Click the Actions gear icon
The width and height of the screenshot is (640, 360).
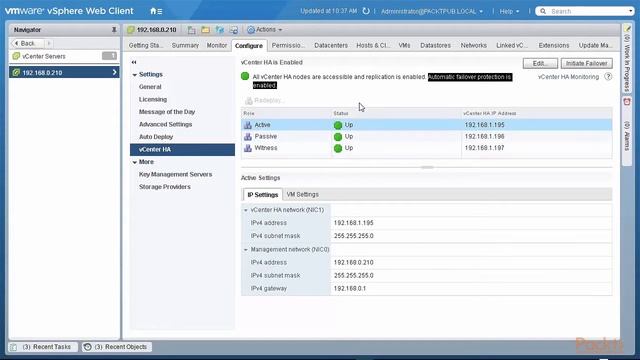click(x=251, y=30)
